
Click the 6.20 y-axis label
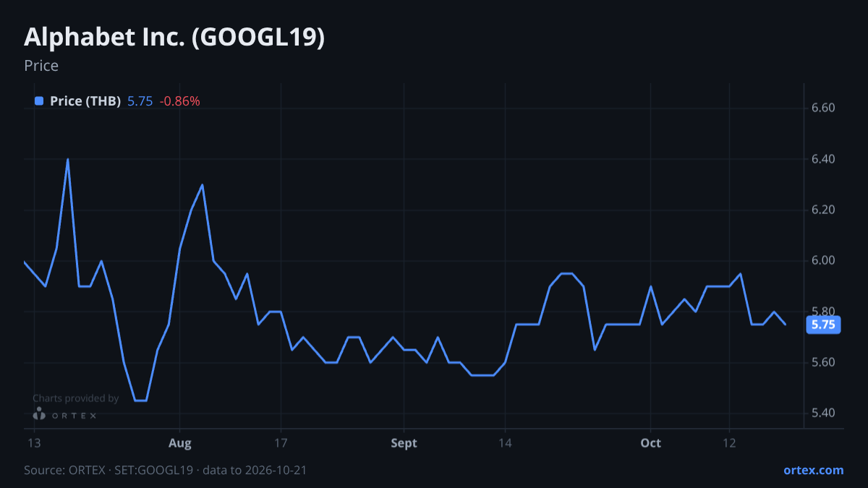pyautogui.click(x=823, y=210)
